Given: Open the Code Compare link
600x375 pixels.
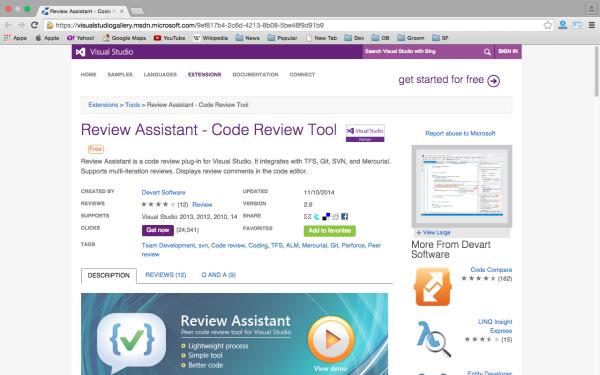Looking at the screenshot, I should click(491, 270).
